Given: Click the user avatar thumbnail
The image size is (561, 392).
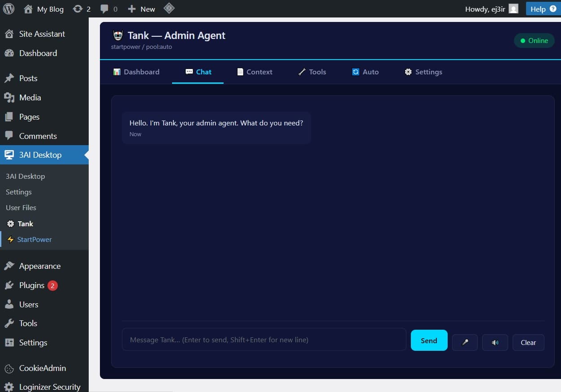Looking at the screenshot, I should click(x=514, y=9).
